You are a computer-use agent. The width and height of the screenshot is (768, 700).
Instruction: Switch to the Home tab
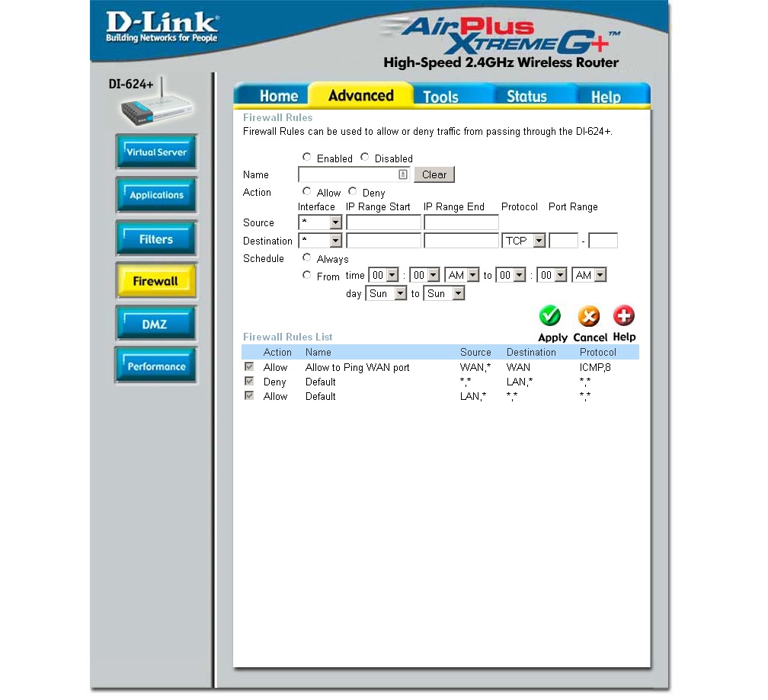pyautogui.click(x=279, y=96)
